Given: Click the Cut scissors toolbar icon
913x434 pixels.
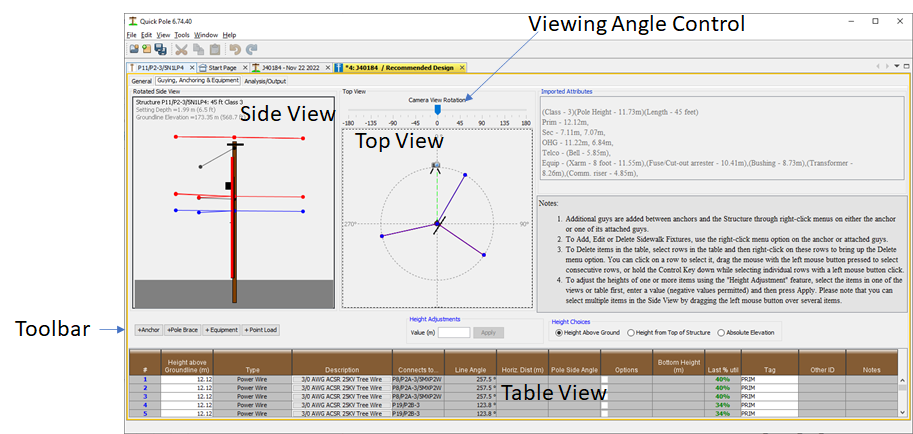Looking at the screenshot, I should click(182, 50).
